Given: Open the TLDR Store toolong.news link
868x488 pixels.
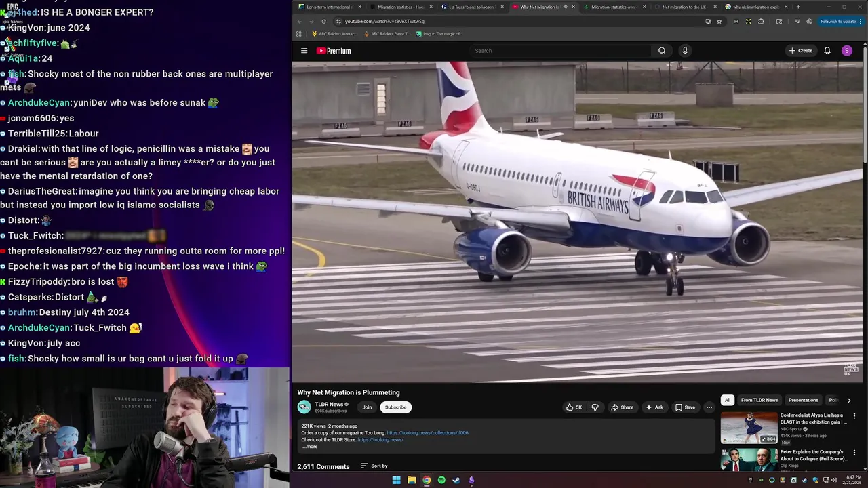Looking at the screenshot, I should click(380, 440).
